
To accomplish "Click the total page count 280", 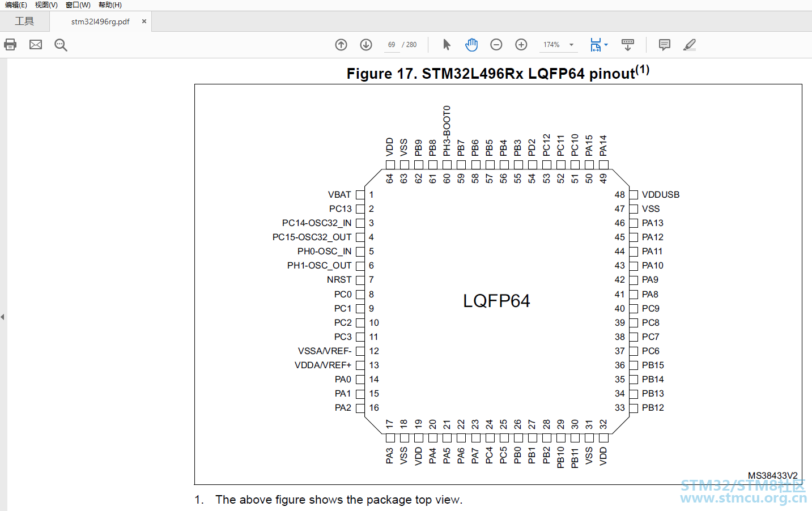I will pos(411,45).
